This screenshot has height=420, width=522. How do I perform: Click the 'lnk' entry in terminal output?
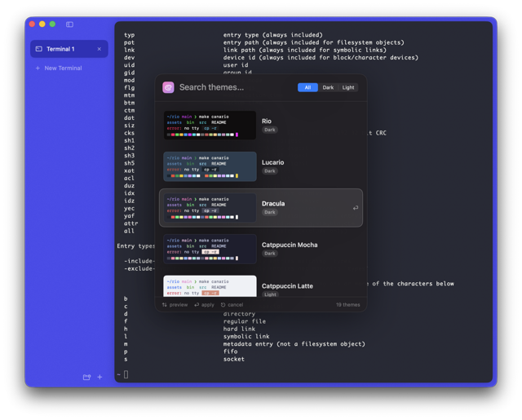pyautogui.click(x=129, y=50)
